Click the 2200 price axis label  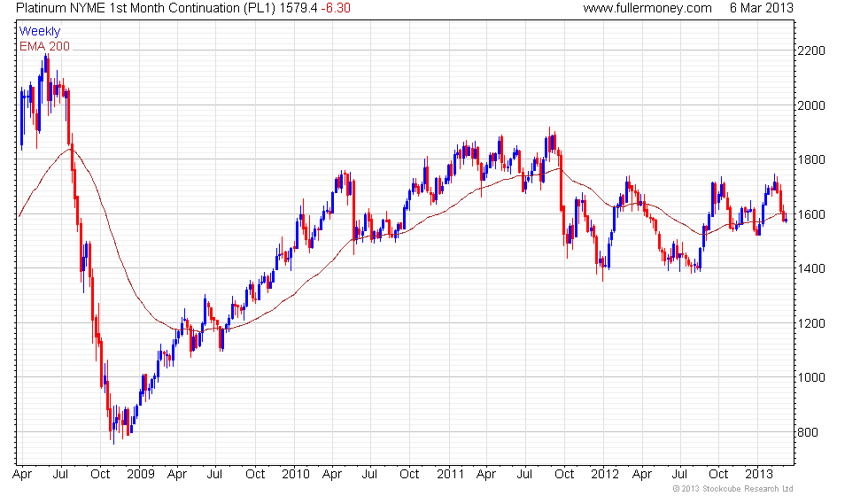pyautogui.click(x=811, y=51)
